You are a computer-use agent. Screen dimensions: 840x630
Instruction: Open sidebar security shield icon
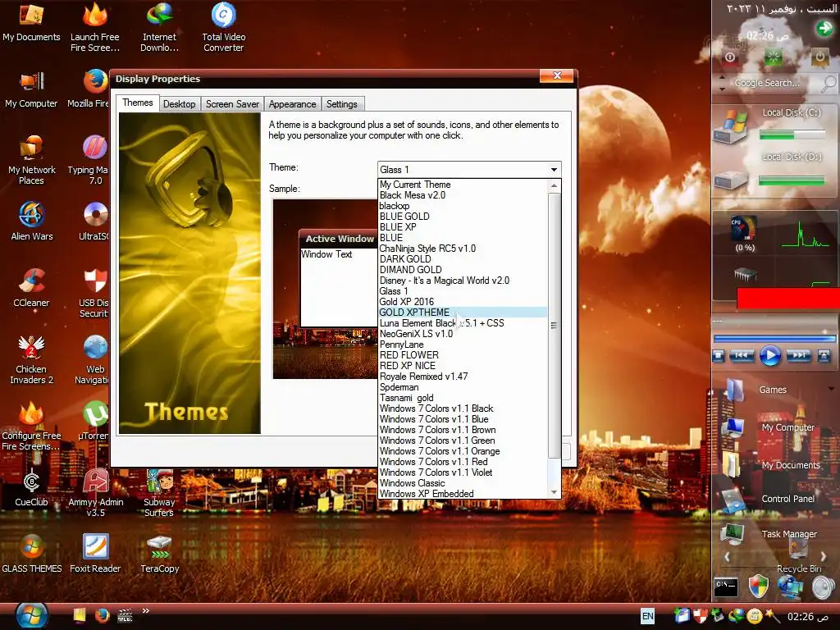tap(758, 587)
